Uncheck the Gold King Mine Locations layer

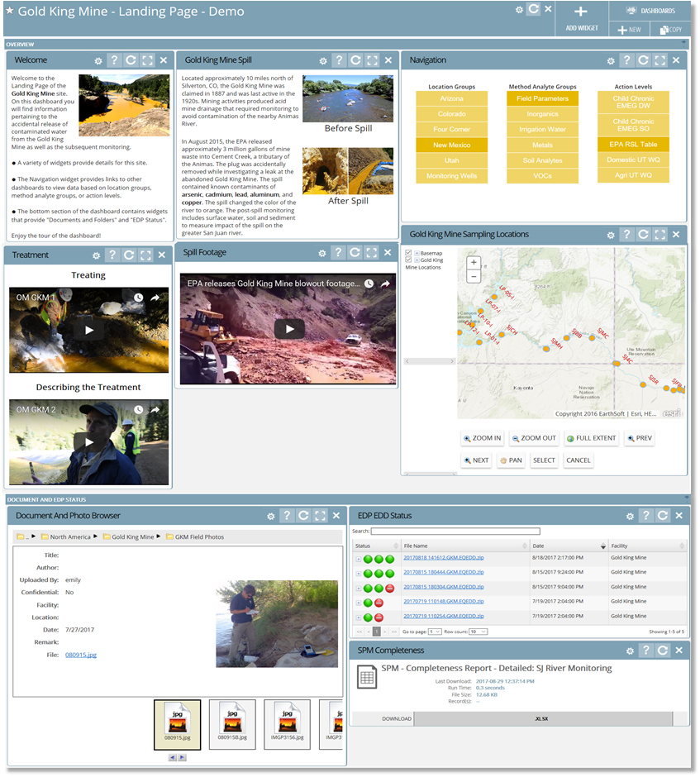coord(408,260)
